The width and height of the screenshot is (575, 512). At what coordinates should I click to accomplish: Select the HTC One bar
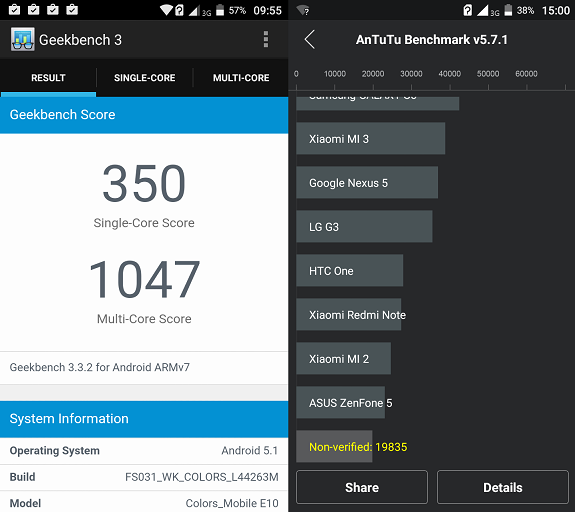349,270
